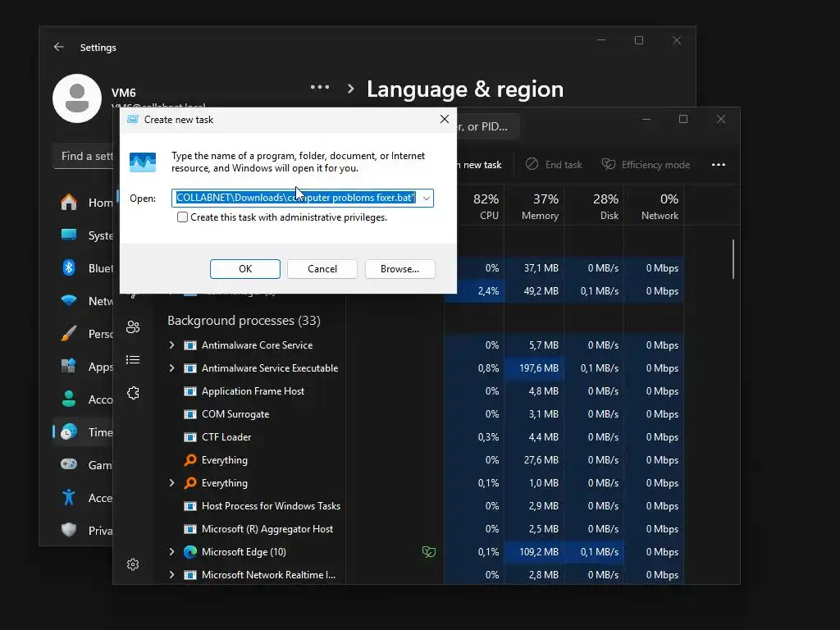
Task: Open Gaming in Settings sidebar
Action: coord(85,465)
